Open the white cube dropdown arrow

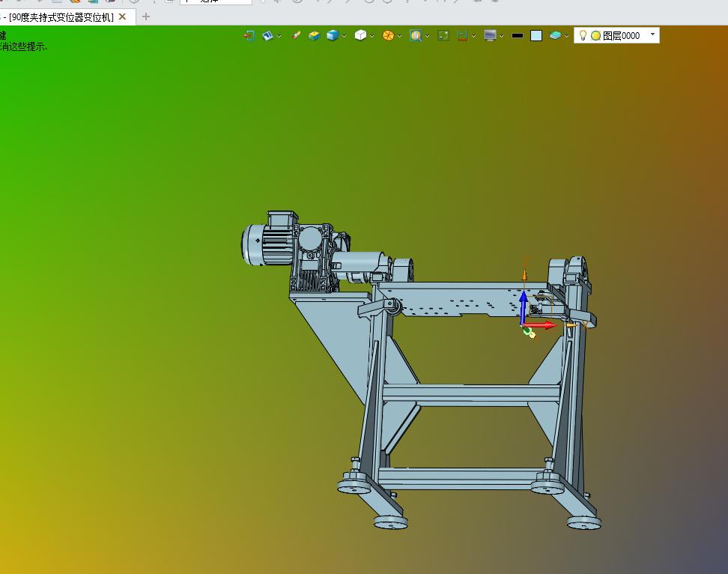pos(372,36)
